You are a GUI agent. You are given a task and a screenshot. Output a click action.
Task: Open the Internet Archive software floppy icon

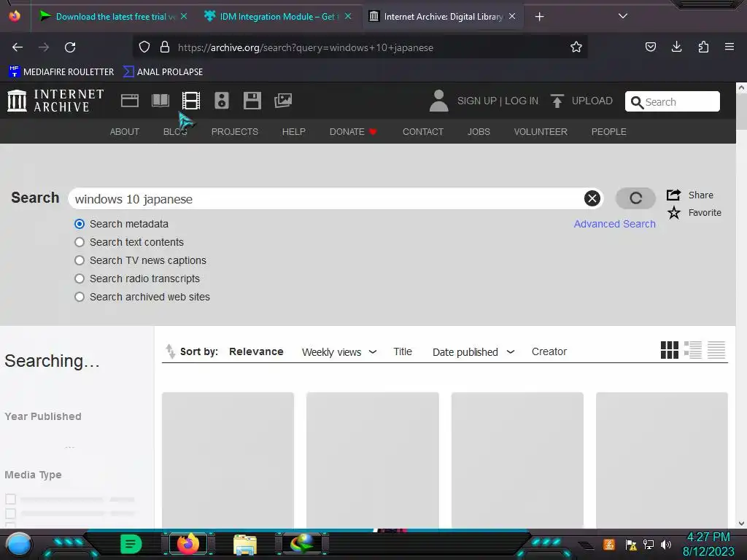click(252, 101)
